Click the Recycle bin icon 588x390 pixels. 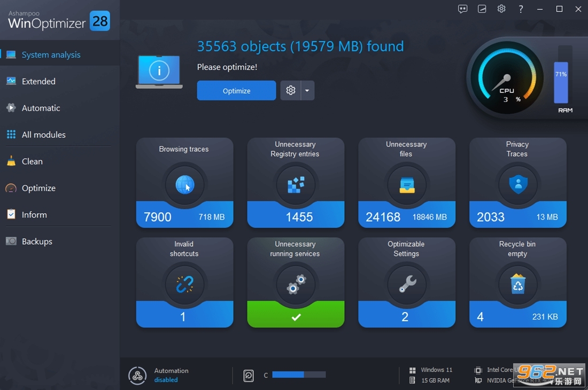point(518,284)
